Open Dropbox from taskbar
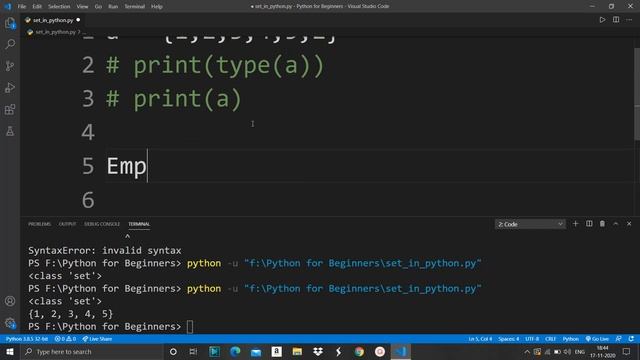The width and height of the screenshot is (640, 360). coord(318,351)
